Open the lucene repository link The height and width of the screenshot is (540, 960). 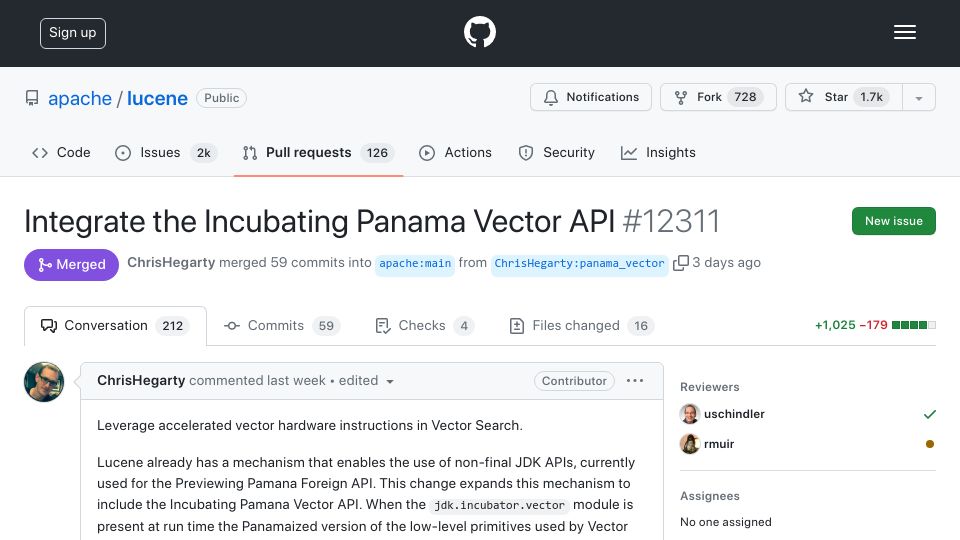[x=157, y=98]
